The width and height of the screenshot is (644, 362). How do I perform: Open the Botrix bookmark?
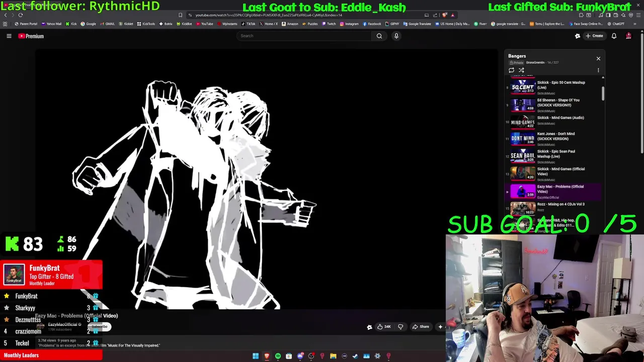click(x=166, y=24)
